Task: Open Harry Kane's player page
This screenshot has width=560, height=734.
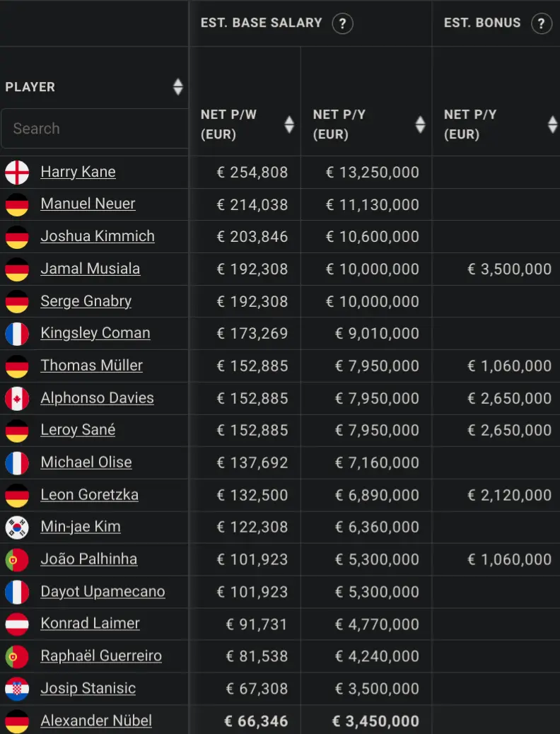Action: (78, 172)
